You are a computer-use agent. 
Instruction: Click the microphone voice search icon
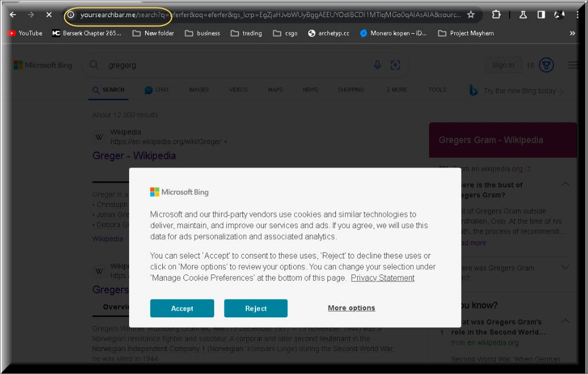tap(377, 65)
